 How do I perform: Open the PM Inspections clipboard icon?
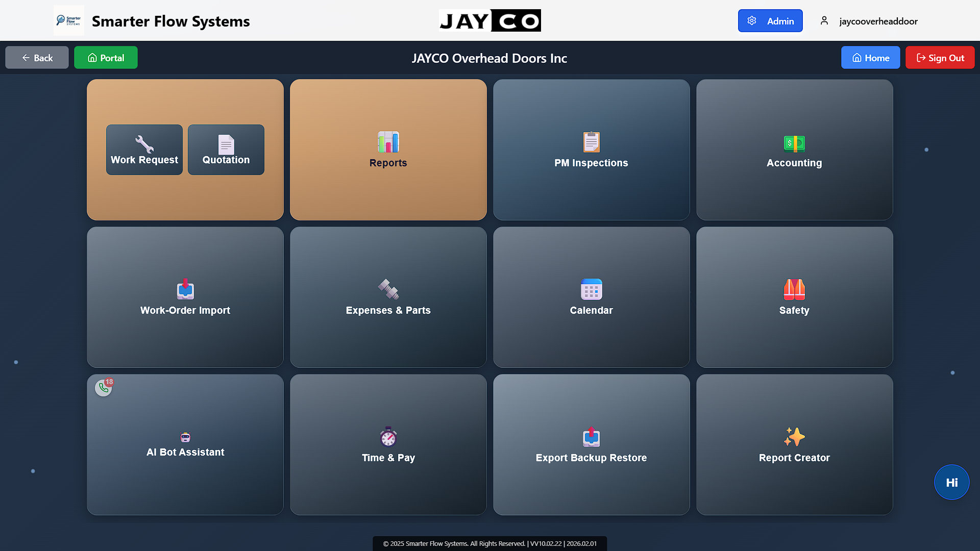pyautogui.click(x=591, y=142)
